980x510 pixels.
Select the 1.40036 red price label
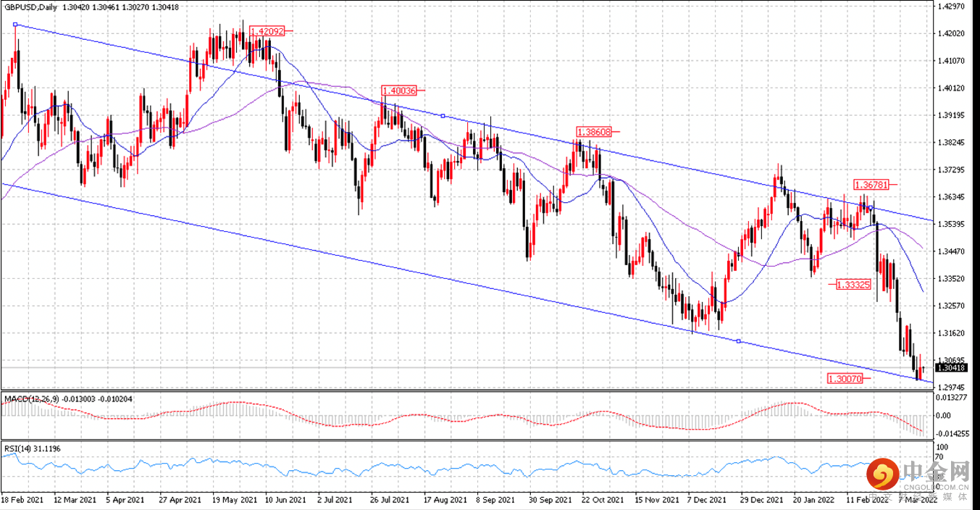point(399,91)
